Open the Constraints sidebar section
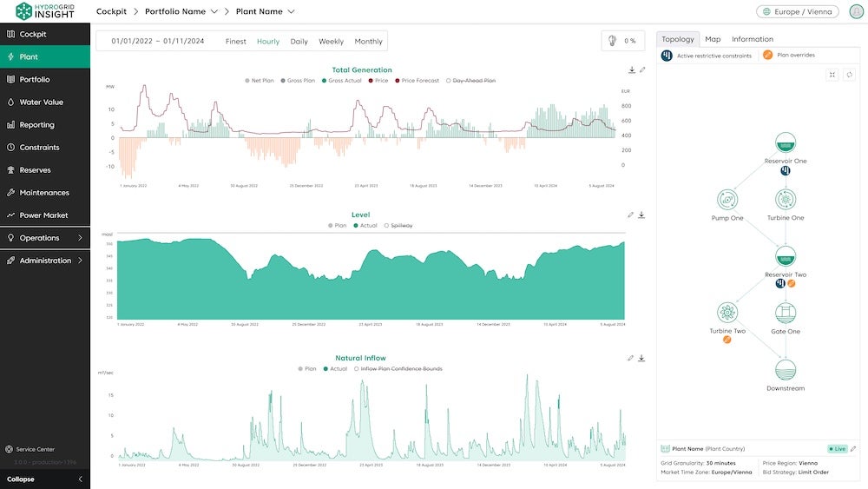The height and width of the screenshot is (489, 868). tap(45, 148)
